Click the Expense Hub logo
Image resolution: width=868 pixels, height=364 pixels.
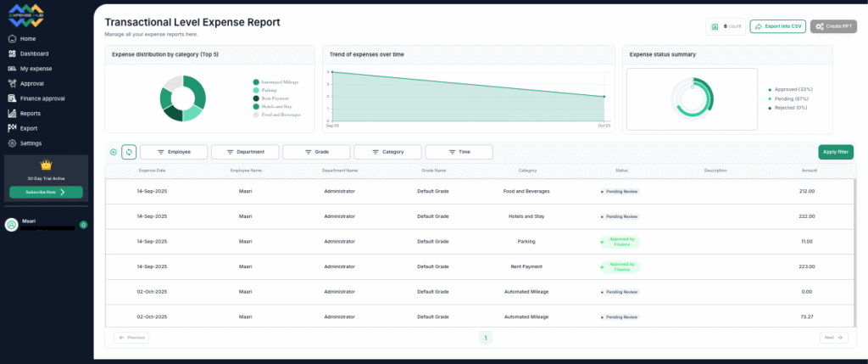[27, 15]
